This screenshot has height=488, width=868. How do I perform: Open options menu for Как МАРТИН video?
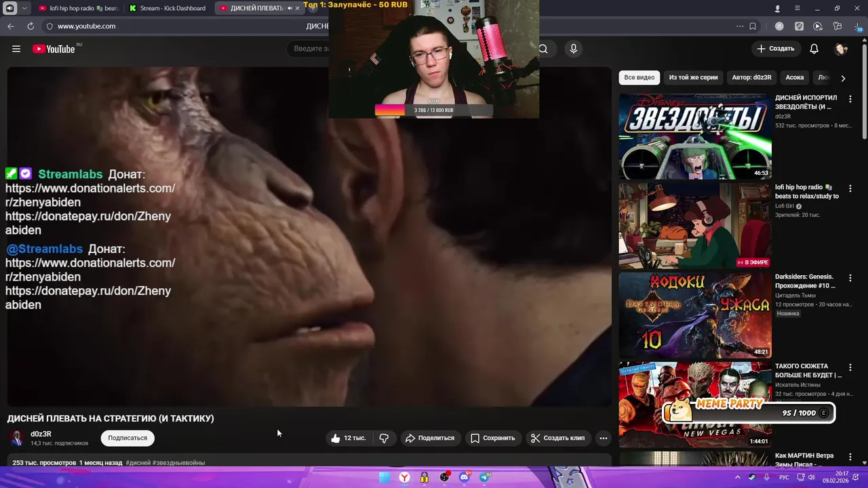tap(850, 457)
